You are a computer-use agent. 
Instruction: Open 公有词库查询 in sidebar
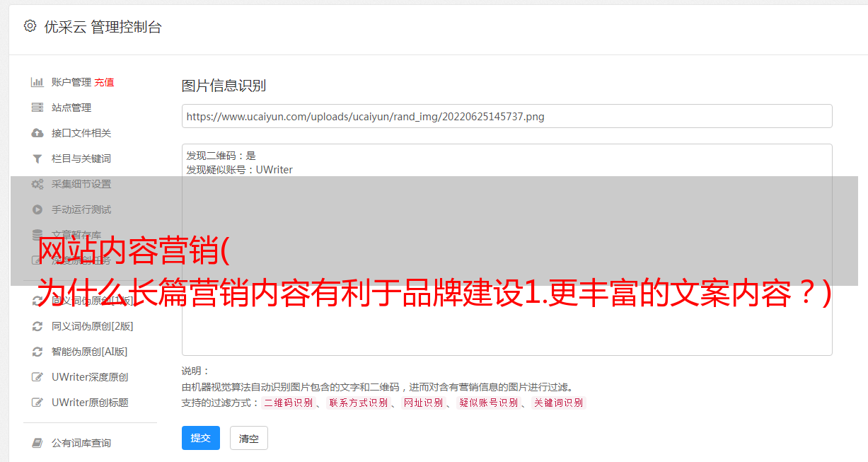pos(81,443)
